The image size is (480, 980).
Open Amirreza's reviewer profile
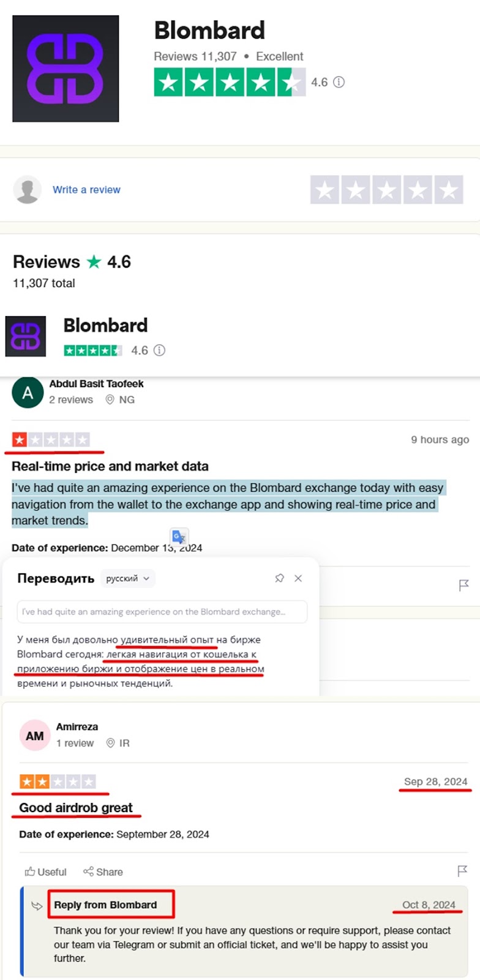pyautogui.click(x=77, y=727)
